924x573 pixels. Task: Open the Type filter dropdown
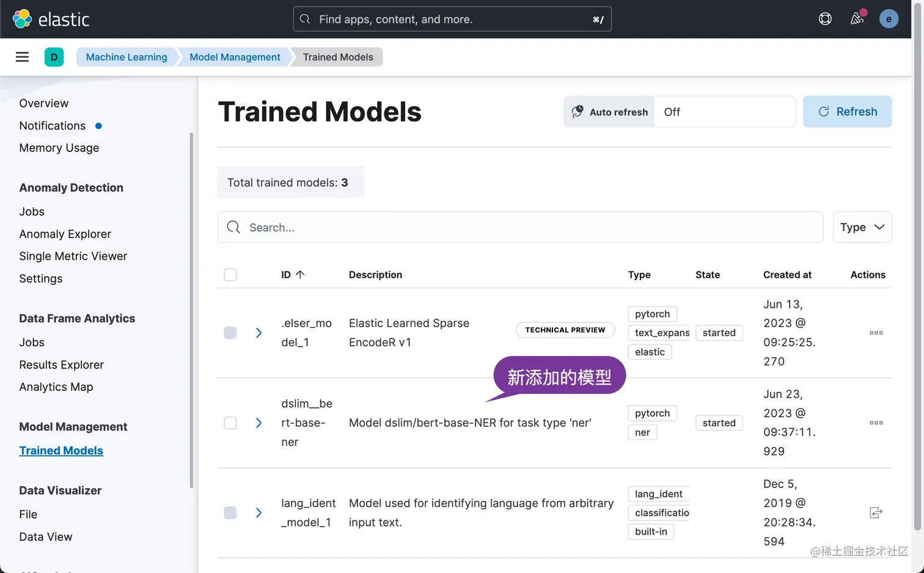click(x=862, y=227)
